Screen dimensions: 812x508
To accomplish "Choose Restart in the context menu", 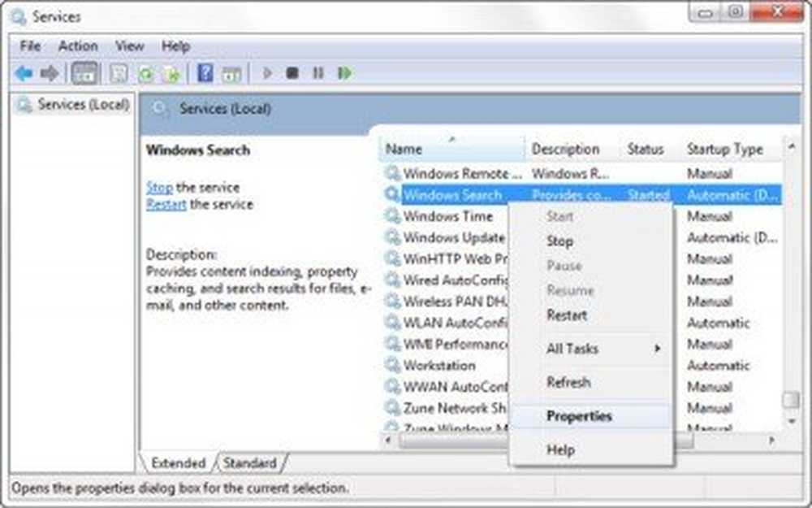I will click(591, 315).
